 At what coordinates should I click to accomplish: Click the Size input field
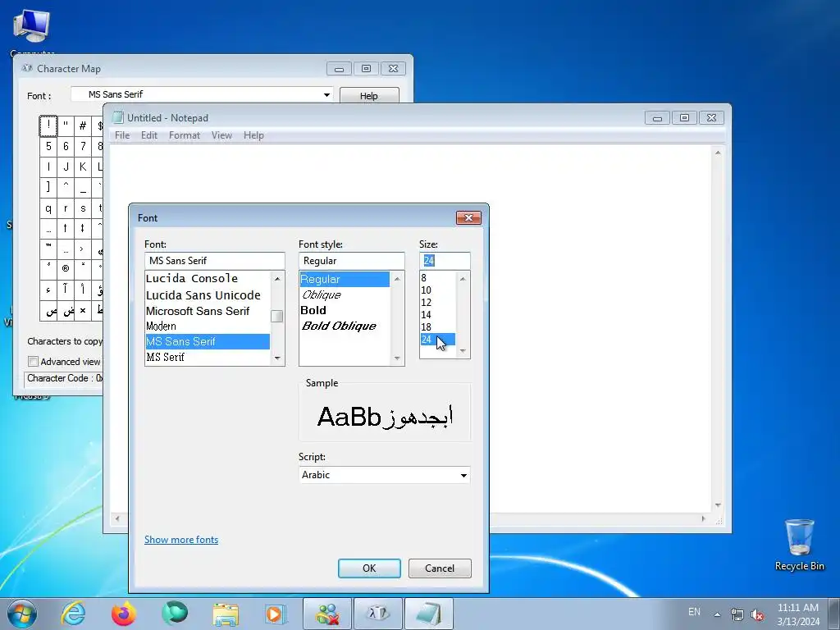coord(445,261)
